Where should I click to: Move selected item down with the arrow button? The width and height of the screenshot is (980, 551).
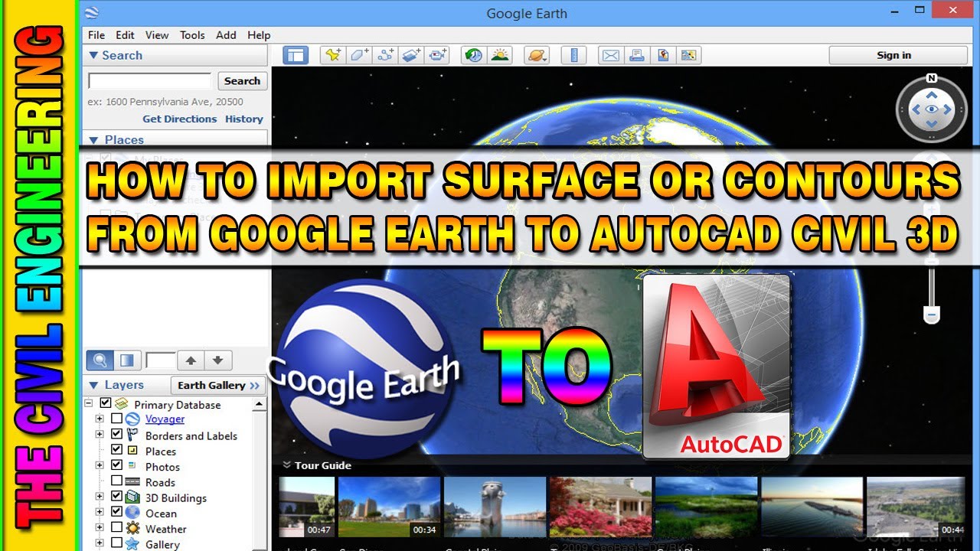pos(217,360)
